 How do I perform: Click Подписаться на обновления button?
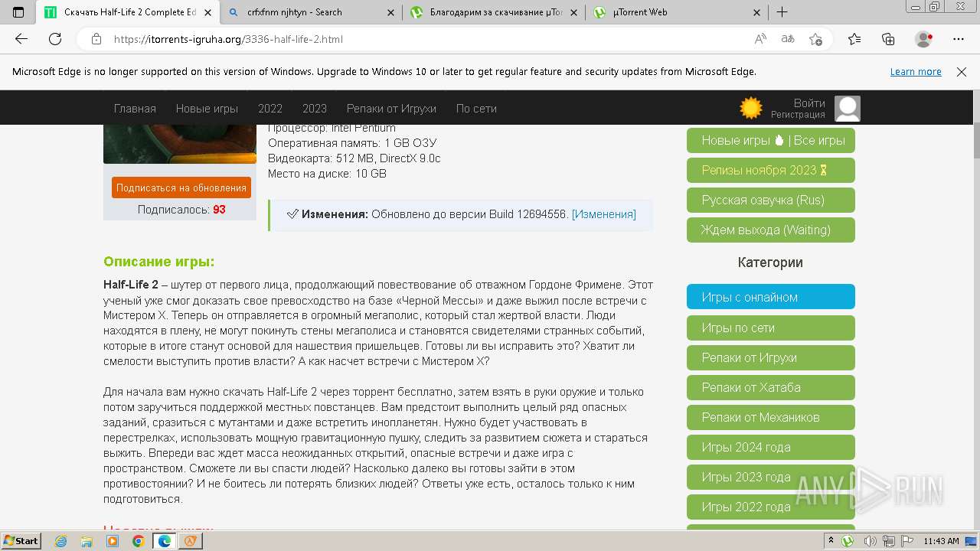pyautogui.click(x=181, y=187)
